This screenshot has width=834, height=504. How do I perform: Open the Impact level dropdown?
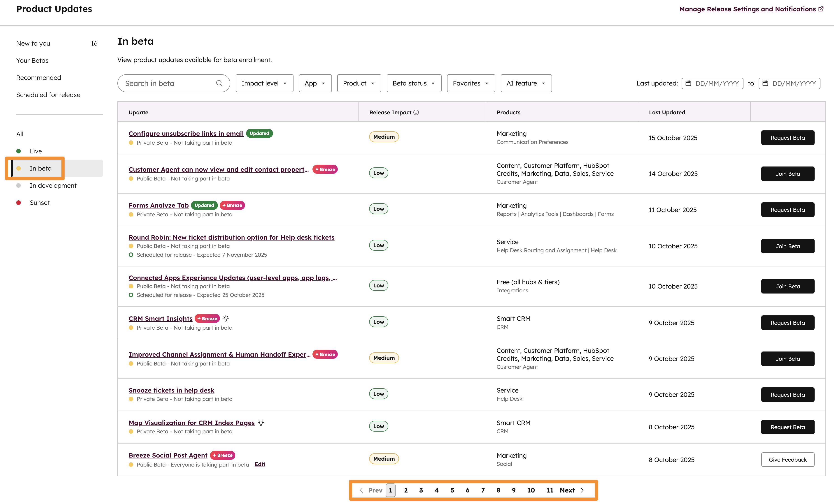[264, 83]
